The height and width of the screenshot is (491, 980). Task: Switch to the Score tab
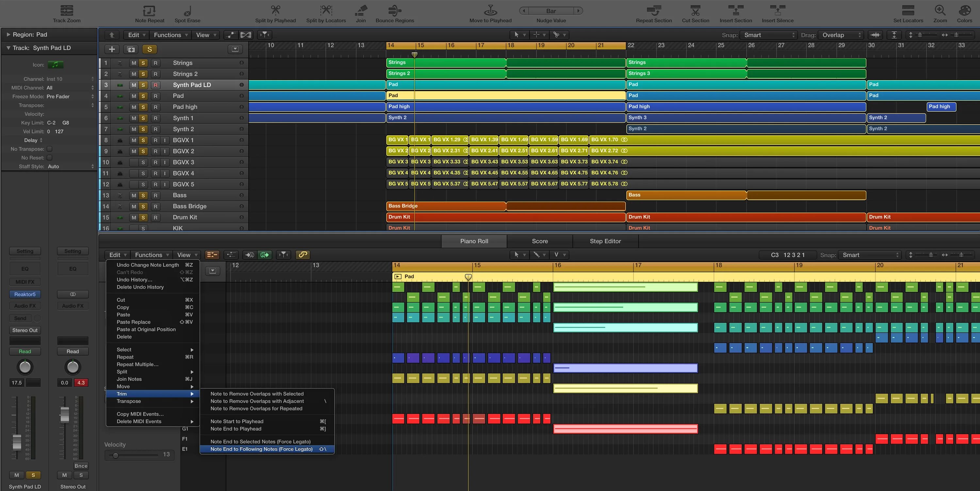539,241
